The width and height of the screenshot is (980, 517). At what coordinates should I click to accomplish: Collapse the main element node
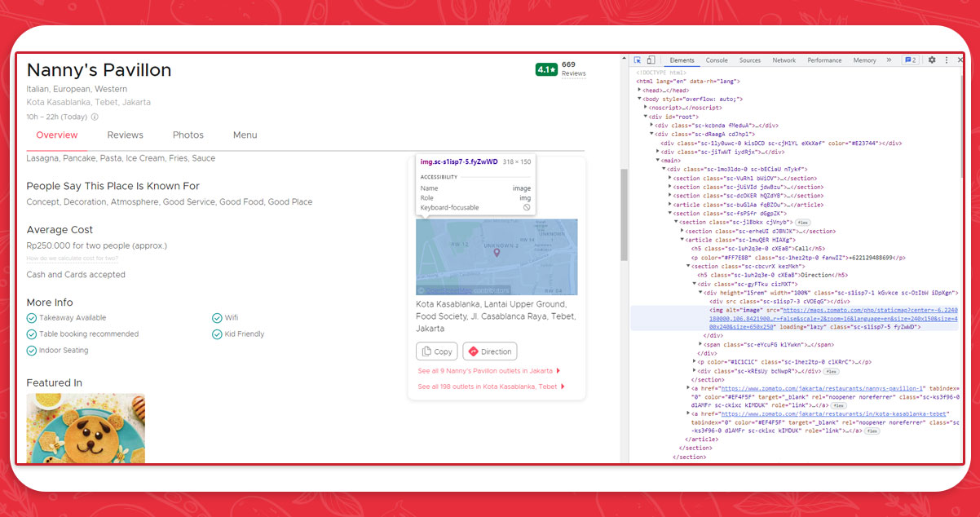[x=658, y=161]
